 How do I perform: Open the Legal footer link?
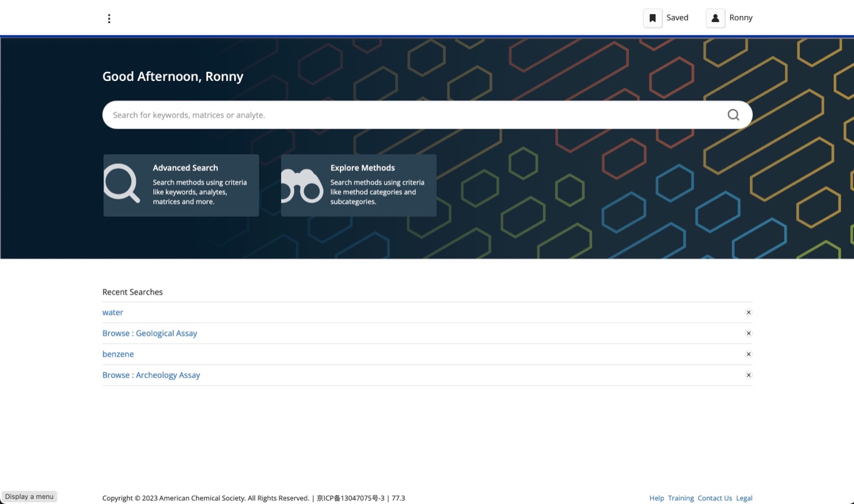coord(744,498)
